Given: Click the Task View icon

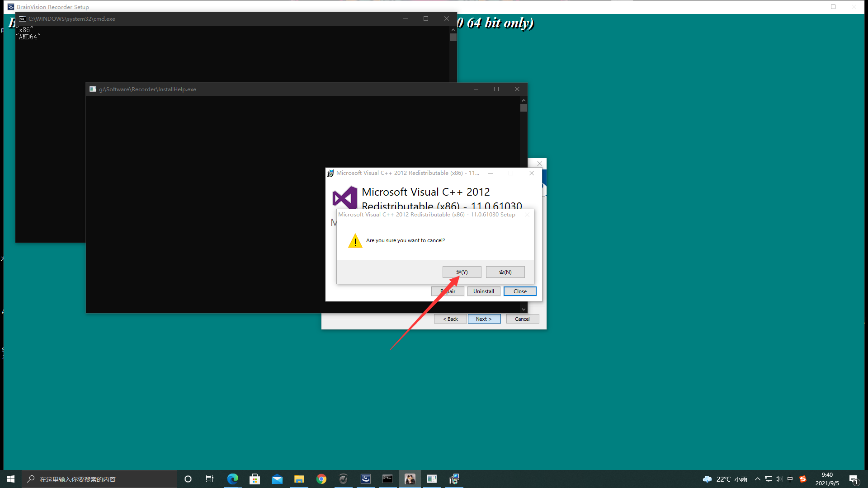Looking at the screenshot, I should tap(210, 479).
